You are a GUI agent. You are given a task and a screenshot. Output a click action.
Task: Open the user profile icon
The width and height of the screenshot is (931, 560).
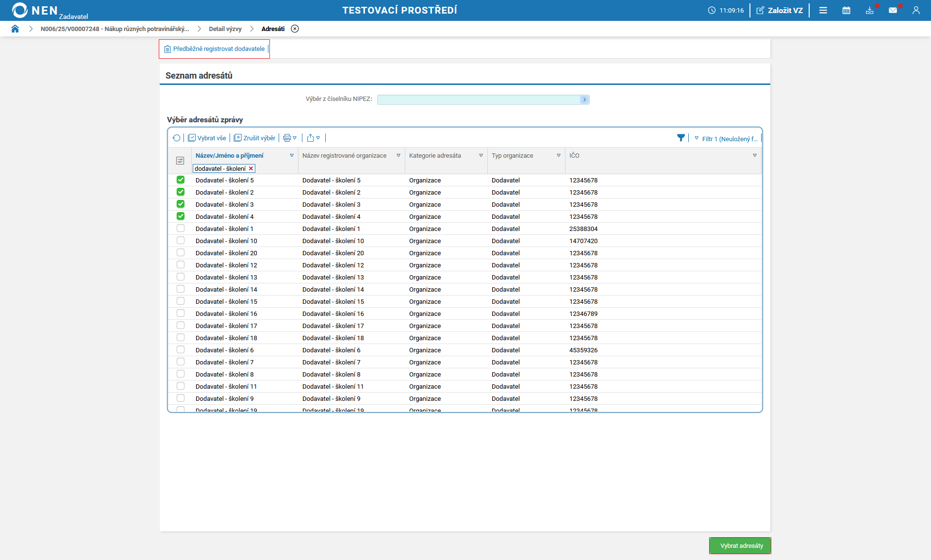click(916, 10)
